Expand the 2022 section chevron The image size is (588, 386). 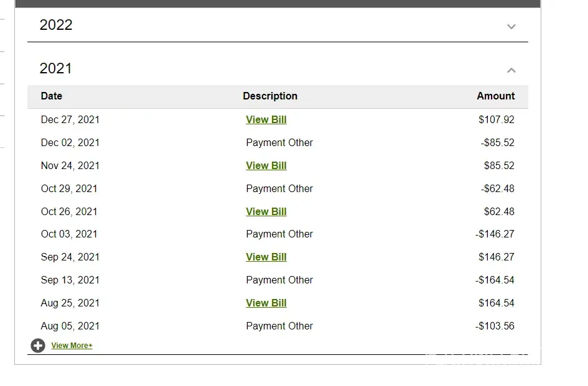click(x=511, y=27)
